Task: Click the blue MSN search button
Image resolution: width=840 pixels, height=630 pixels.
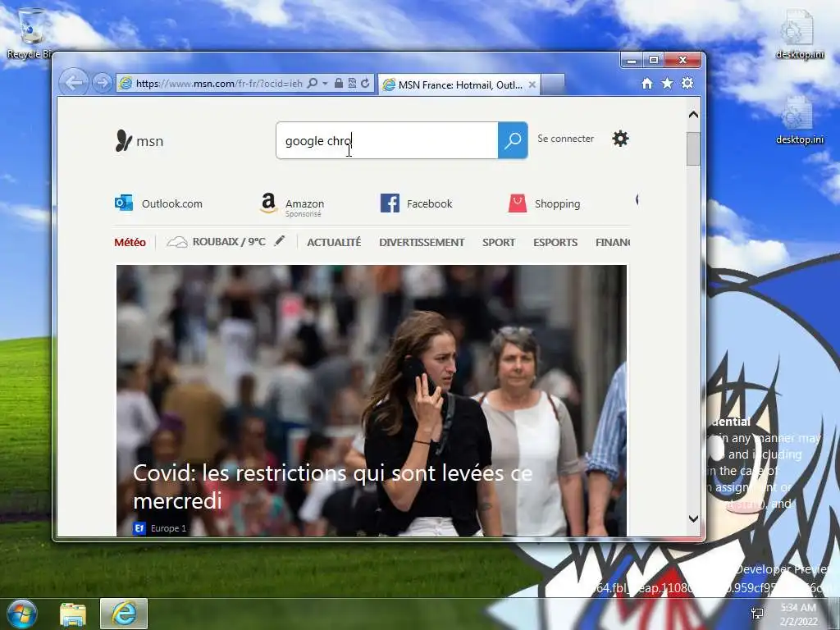Action: (x=513, y=140)
